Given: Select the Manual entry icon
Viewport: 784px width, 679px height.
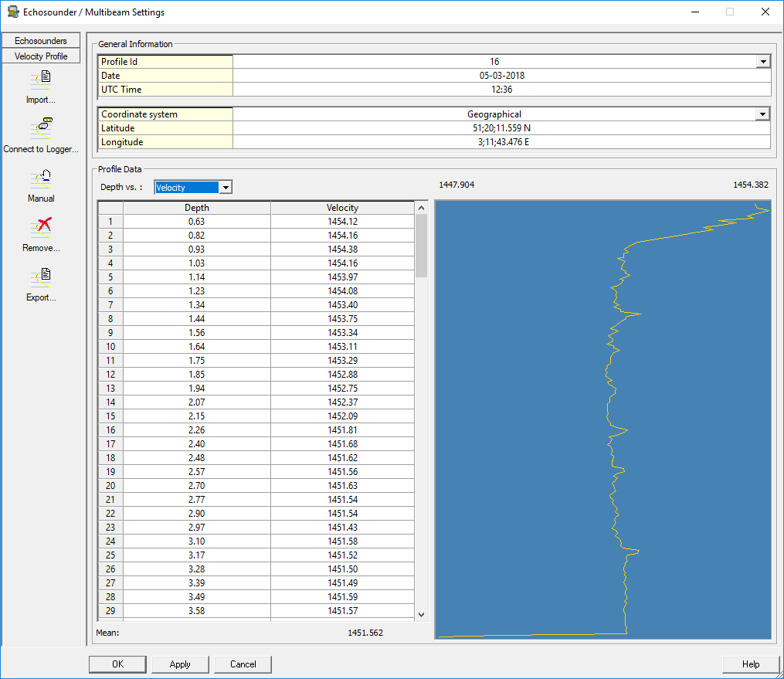Looking at the screenshot, I should pyautogui.click(x=41, y=178).
